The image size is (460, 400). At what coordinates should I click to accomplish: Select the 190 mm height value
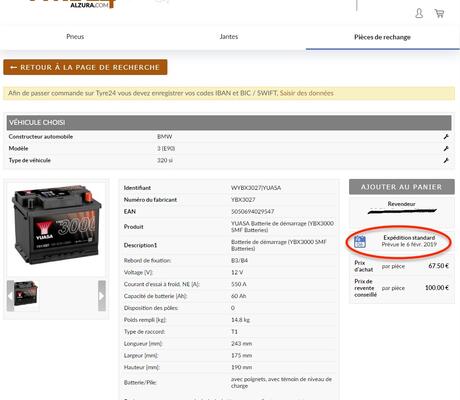tap(241, 367)
